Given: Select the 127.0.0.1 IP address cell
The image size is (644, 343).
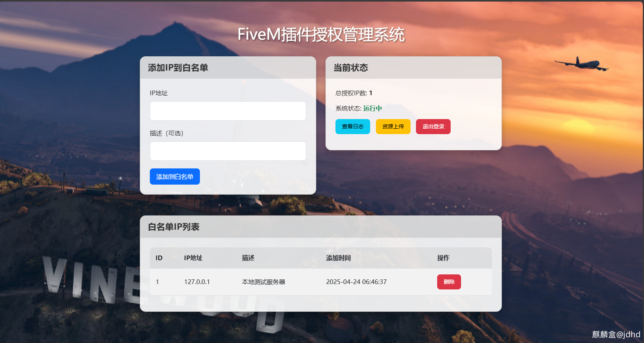Looking at the screenshot, I should (197, 282).
